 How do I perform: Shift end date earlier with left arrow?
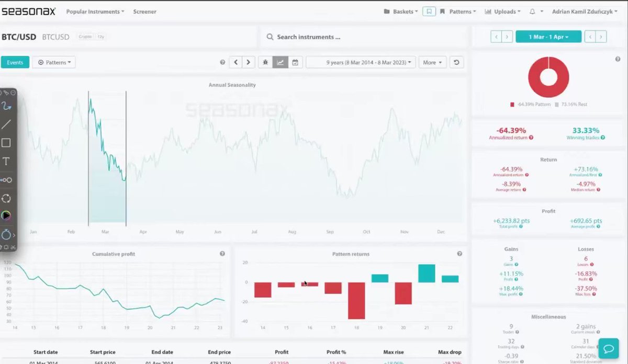tap(590, 37)
